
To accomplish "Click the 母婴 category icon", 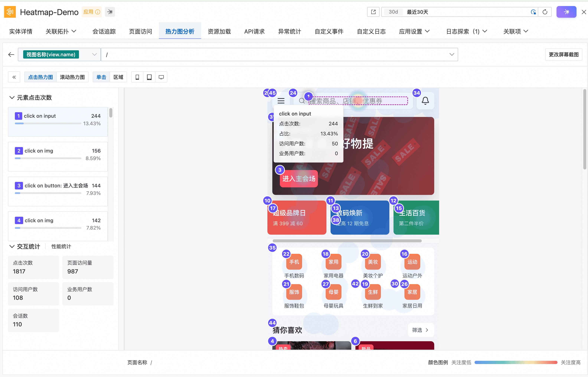I will 333,292.
